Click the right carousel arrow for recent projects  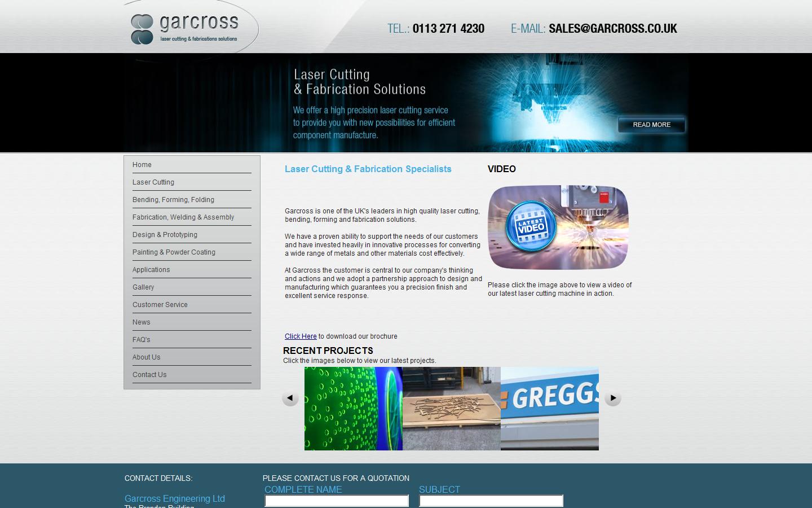tap(613, 398)
